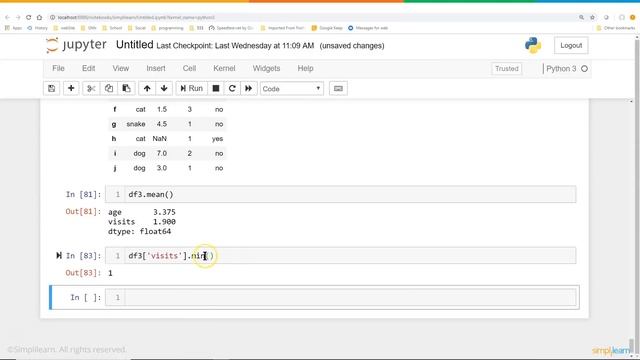Open the View menu
This screenshot has height=360, width=640.
[120, 69]
